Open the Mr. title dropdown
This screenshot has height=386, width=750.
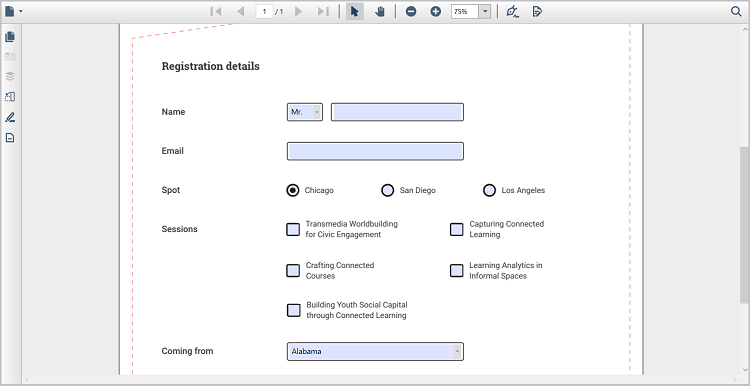305,112
